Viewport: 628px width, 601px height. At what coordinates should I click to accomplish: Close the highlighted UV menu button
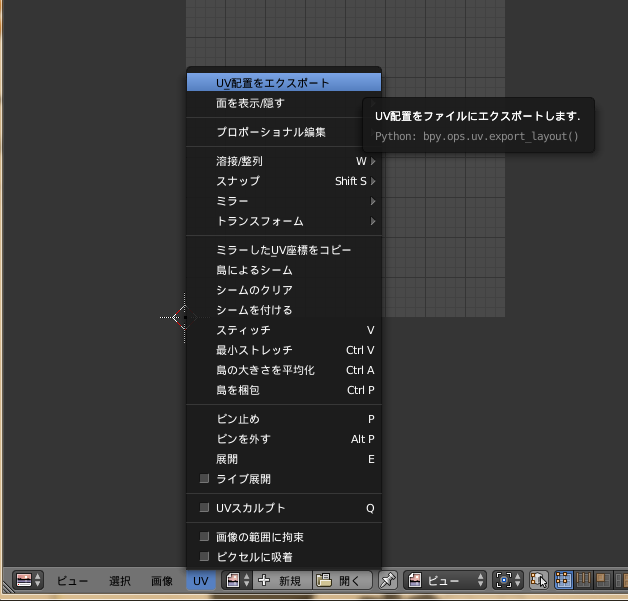(x=201, y=581)
